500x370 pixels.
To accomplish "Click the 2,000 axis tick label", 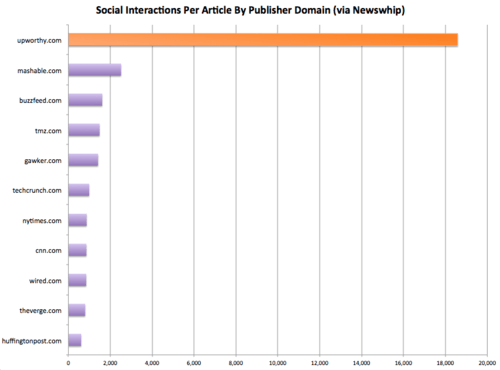I will (x=110, y=363).
